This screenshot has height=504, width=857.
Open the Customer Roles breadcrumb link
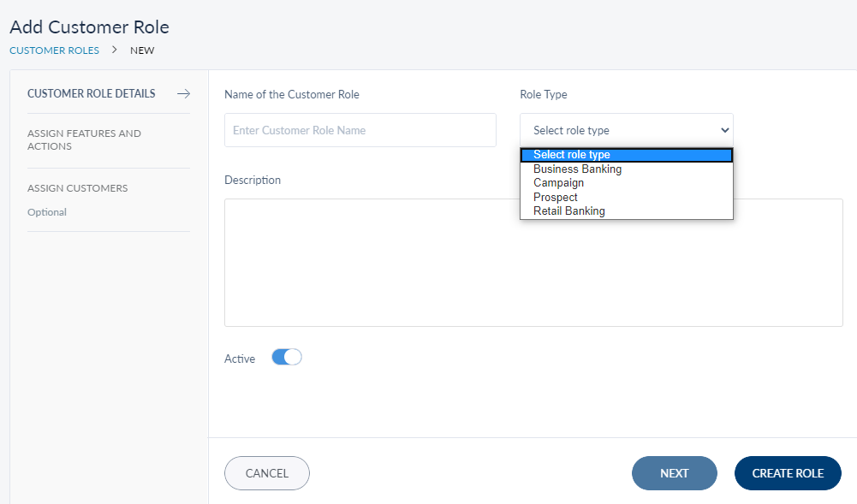[54, 50]
